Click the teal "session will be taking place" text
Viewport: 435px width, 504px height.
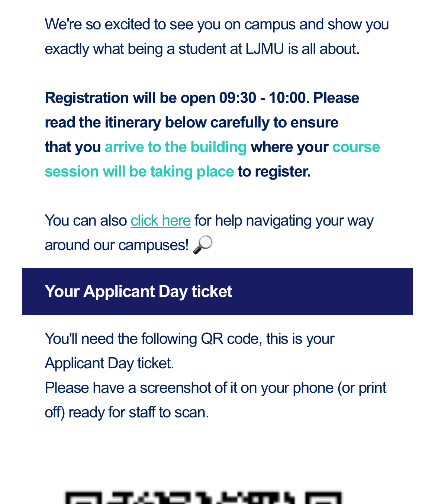click(139, 172)
